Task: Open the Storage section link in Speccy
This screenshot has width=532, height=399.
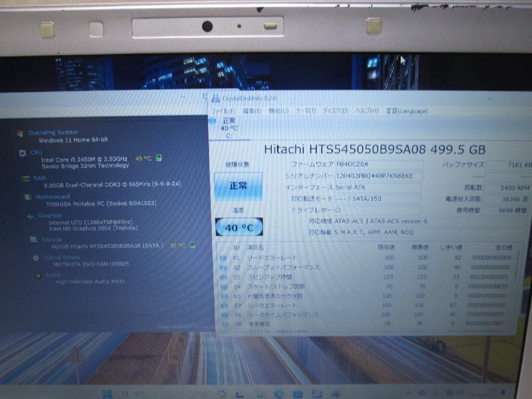Action: click(52, 239)
